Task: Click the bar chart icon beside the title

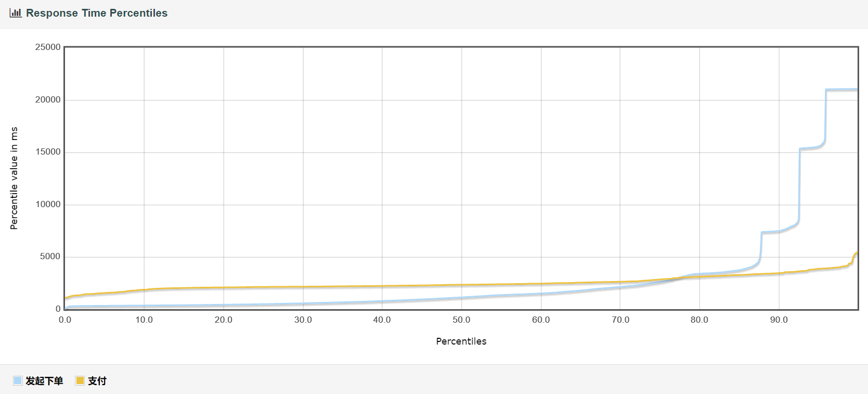Action: tap(15, 13)
